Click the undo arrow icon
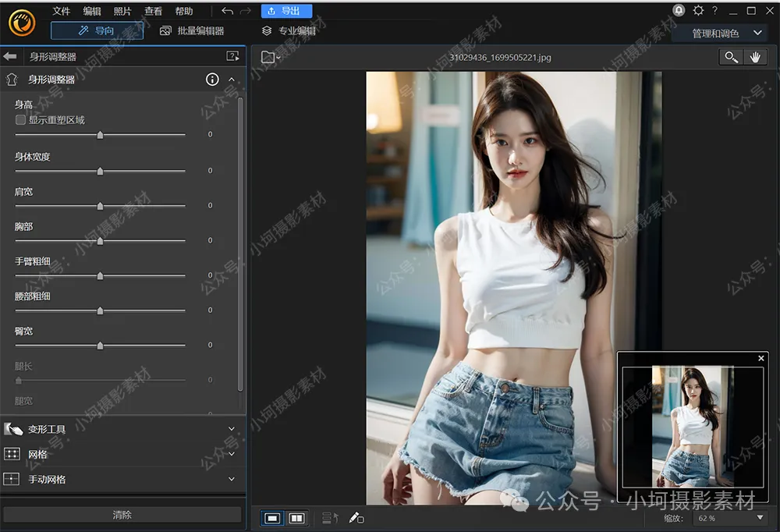The image size is (780, 532). click(227, 11)
